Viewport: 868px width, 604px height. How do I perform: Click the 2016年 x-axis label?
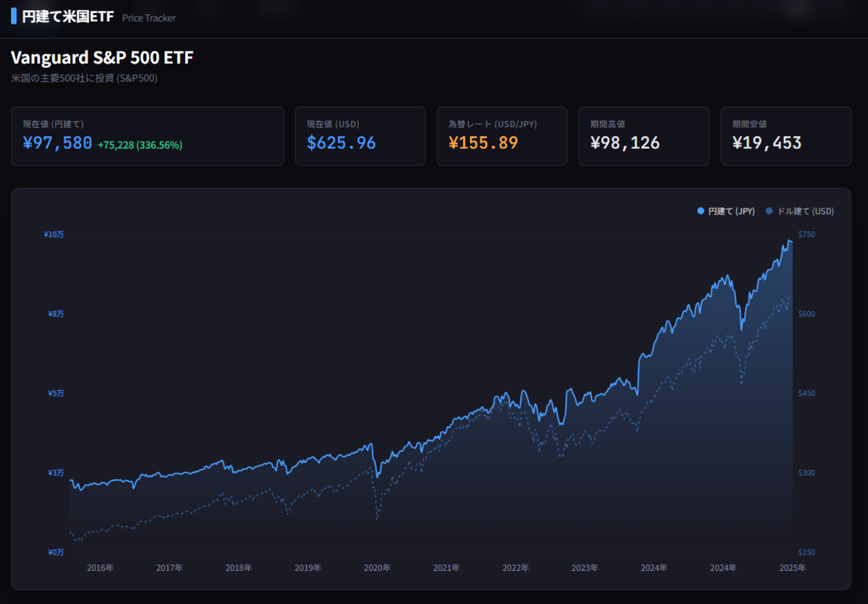tap(100, 568)
